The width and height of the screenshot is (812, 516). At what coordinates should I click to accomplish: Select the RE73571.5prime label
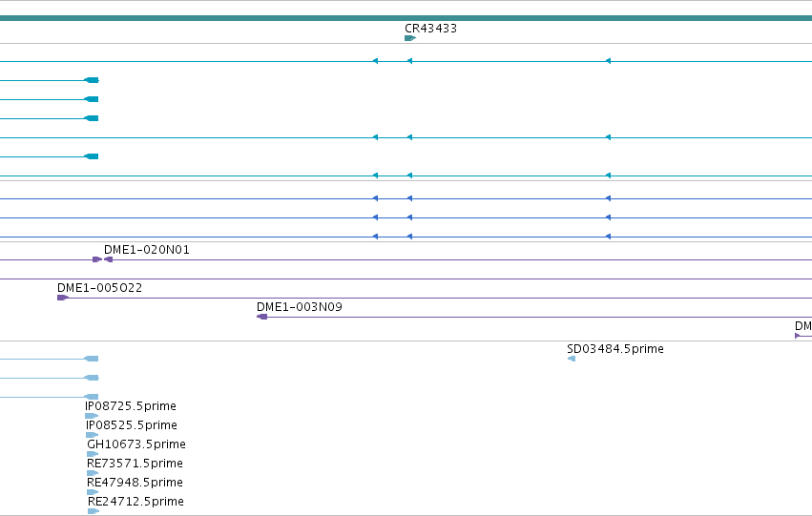[x=135, y=464]
